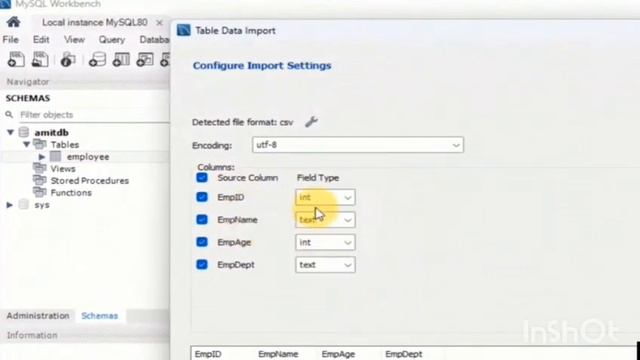Switch to the Schemas tab

pos(100,316)
